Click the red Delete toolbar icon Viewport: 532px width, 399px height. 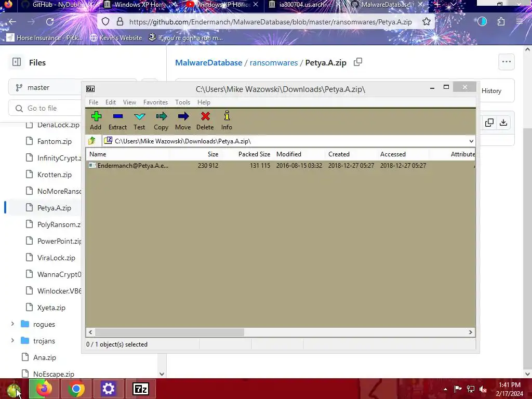pyautogui.click(x=205, y=116)
